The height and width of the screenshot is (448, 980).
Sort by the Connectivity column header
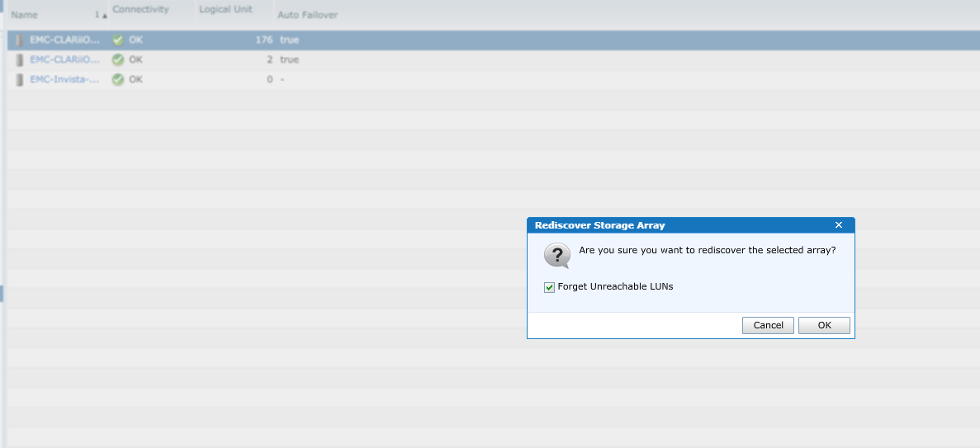[x=140, y=10]
